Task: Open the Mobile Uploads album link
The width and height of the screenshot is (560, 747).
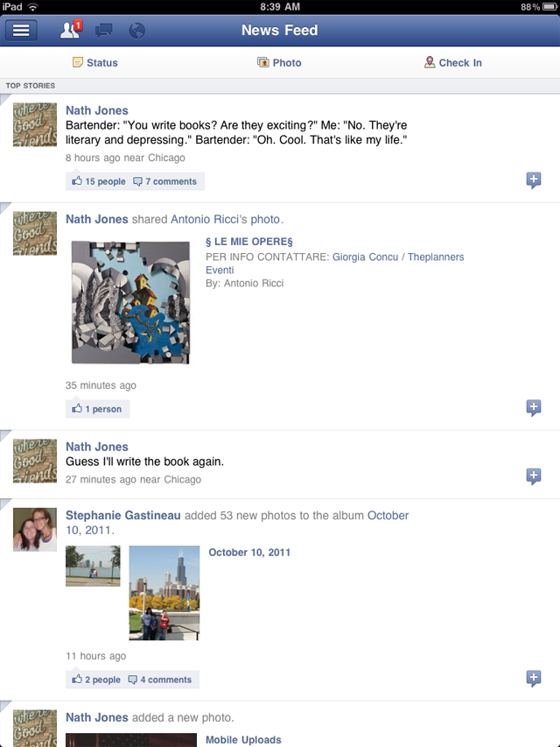Action: 243,740
